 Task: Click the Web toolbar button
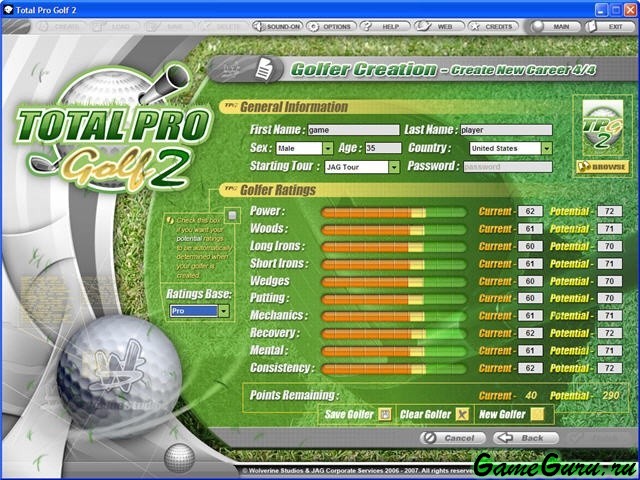pyautogui.click(x=439, y=27)
